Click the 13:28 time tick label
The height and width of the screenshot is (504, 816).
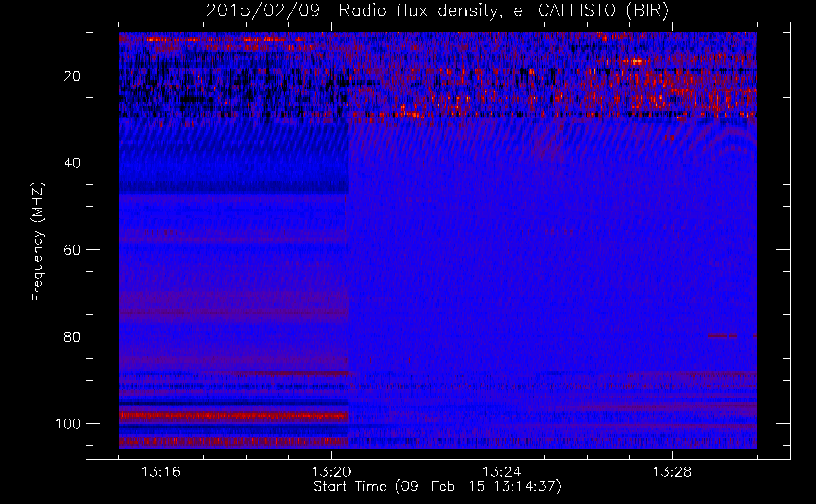click(672, 472)
